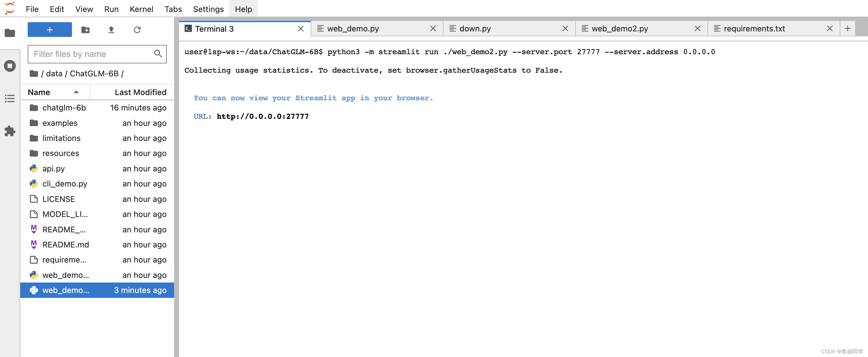The image size is (868, 357).
Task: Click the new launcher icon
Action: pyautogui.click(x=48, y=30)
